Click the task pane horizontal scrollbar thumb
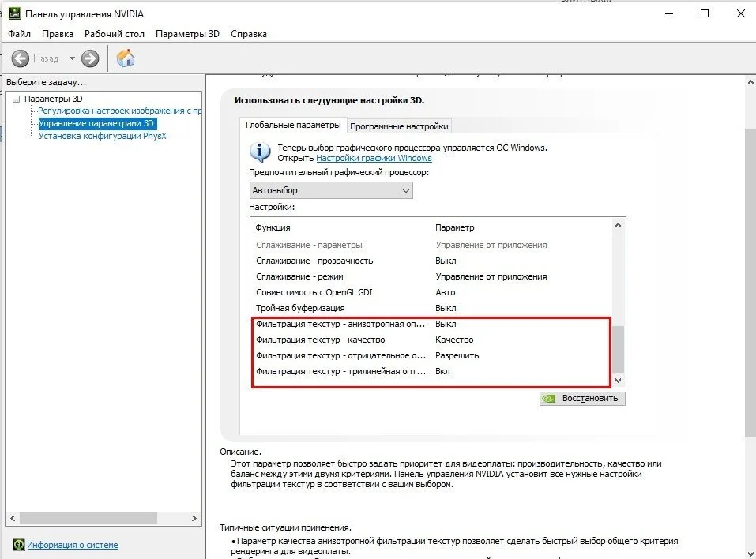This screenshot has height=559, width=756. pos(88,519)
